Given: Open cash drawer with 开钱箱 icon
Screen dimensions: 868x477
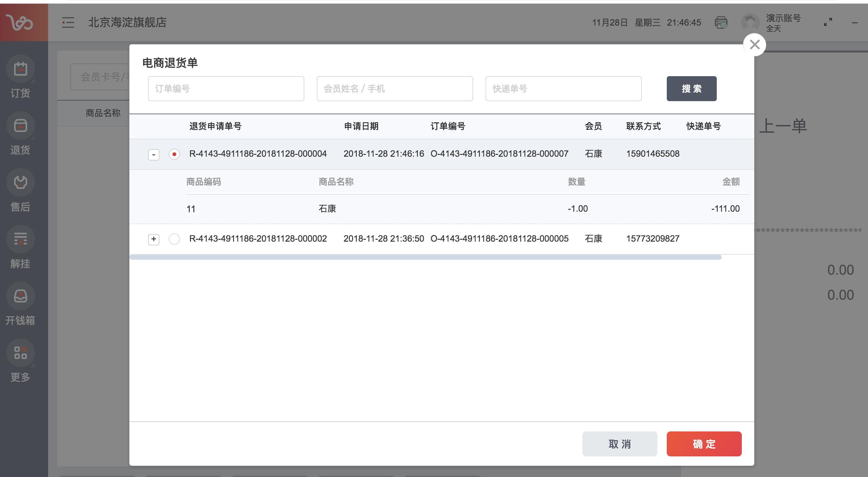Looking at the screenshot, I should pos(21,296).
